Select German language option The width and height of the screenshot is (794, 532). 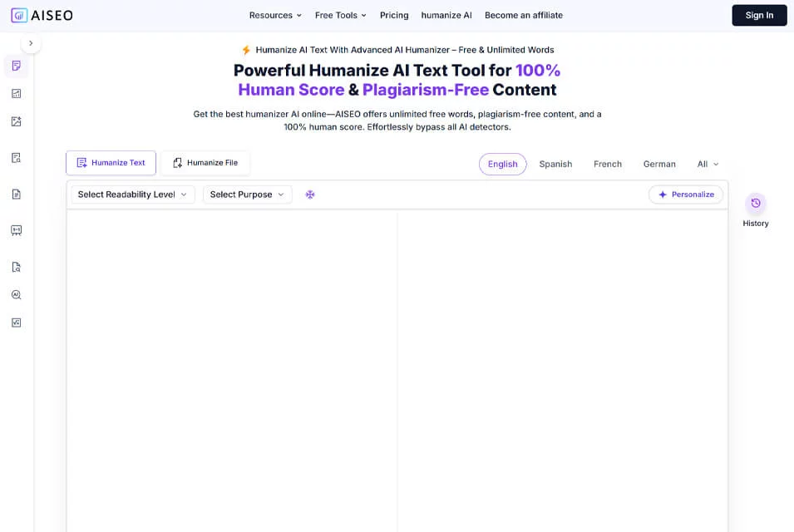point(659,164)
